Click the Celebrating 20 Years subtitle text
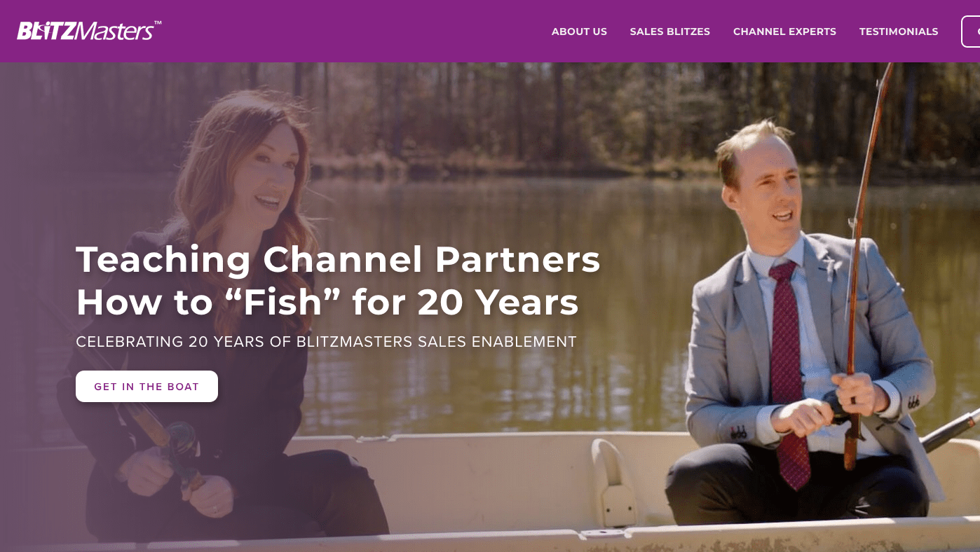 (x=326, y=342)
